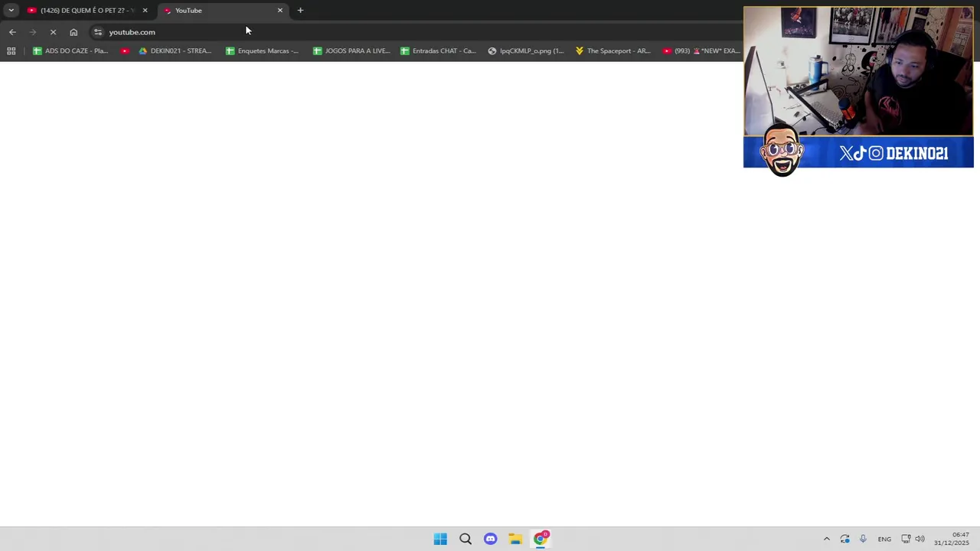Open the apps grid in bookmarks bar
Screen dimensions: 980x551
(11, 51)
